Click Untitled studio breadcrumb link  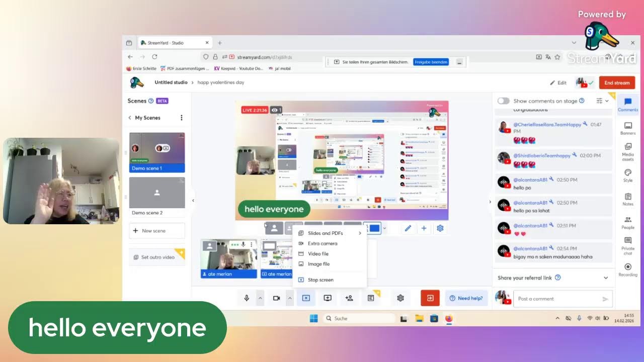(x=171, y=82)
